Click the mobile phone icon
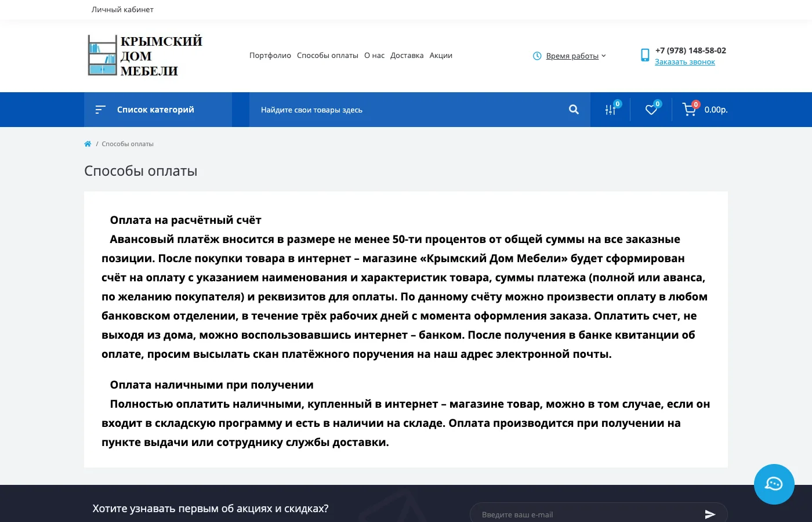 (645, 55)
